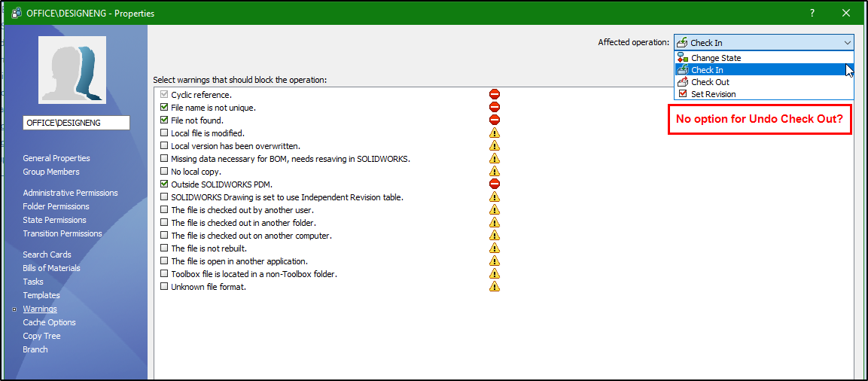Image resolution: width=868 pixels, height=381 pixels.
Task: Check file is open in another application
Action: click(164, 261)
